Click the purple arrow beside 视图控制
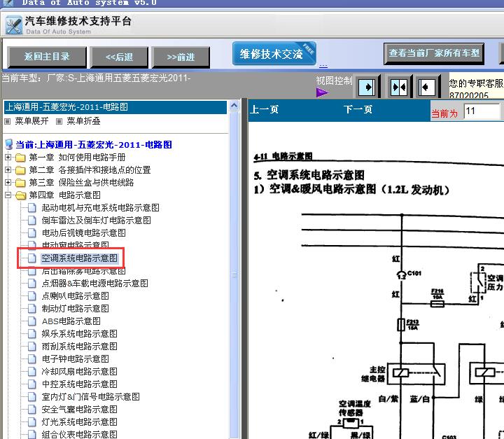Screen dimensions: 504x439 (322, 93)
